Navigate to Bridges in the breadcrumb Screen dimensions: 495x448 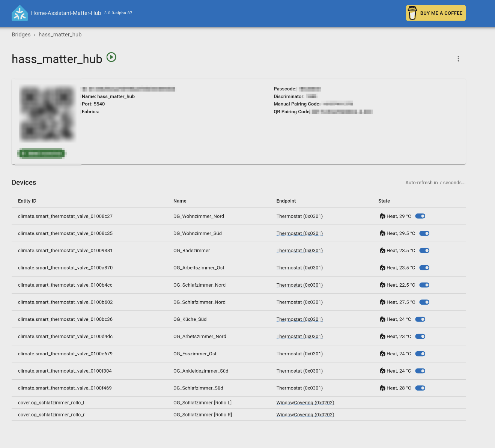[21, 35]
